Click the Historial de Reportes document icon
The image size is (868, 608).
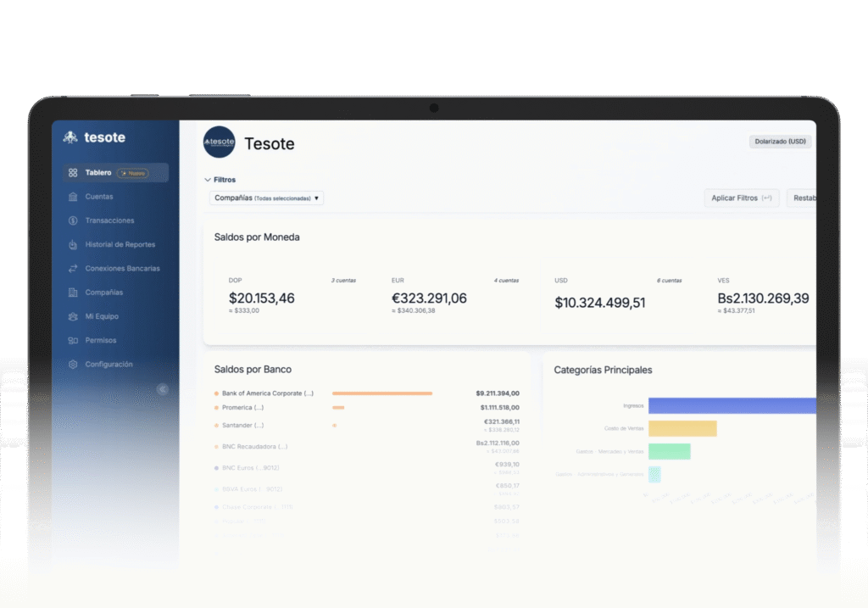pyautogui.click(x=73, y=245)
